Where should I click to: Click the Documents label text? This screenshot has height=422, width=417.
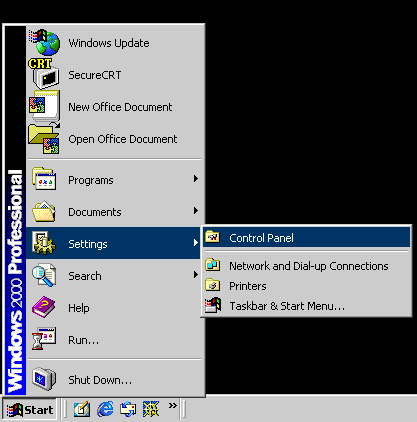95,212
